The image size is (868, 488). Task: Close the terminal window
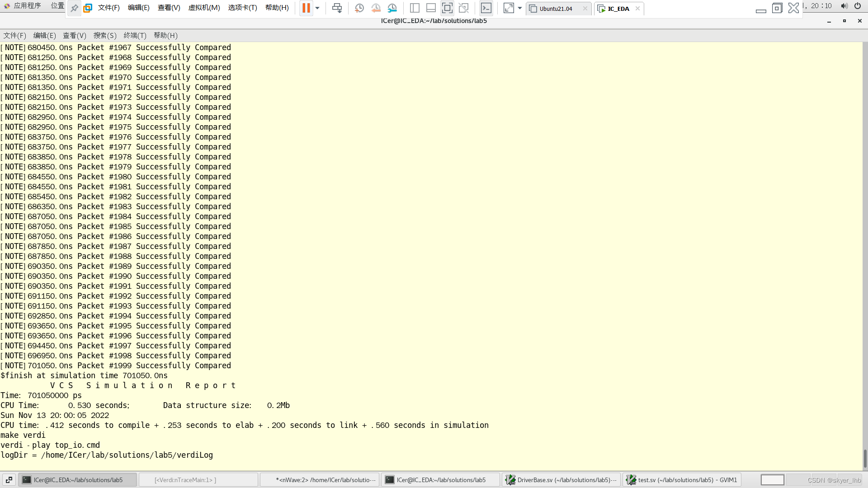click(x=859, y=21)
